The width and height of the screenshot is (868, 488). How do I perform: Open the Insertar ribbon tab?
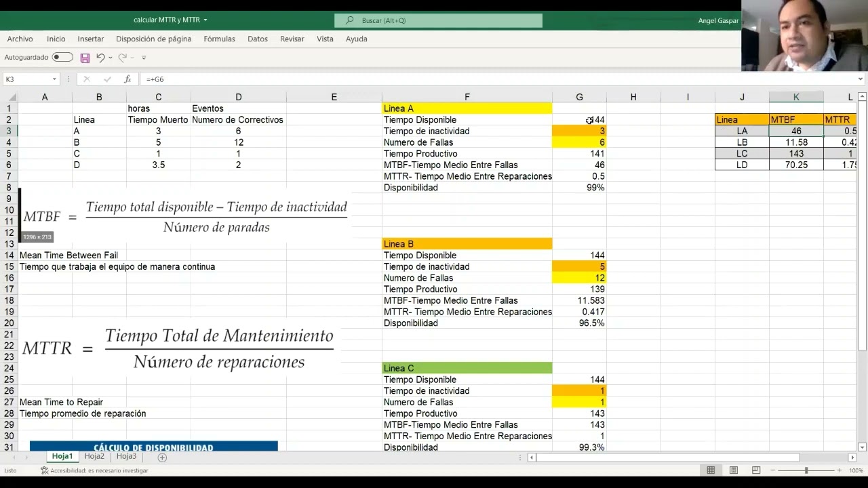click(x=91, y=39)
